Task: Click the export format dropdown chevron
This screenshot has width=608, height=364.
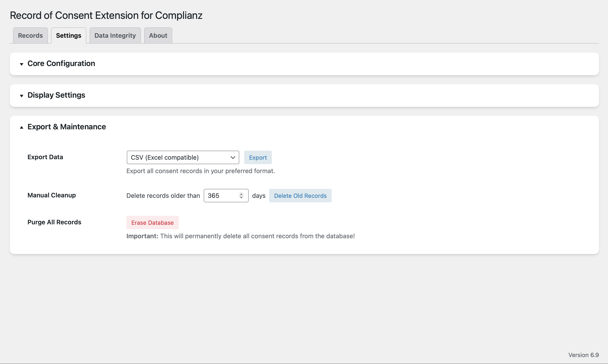Action: 233,157
